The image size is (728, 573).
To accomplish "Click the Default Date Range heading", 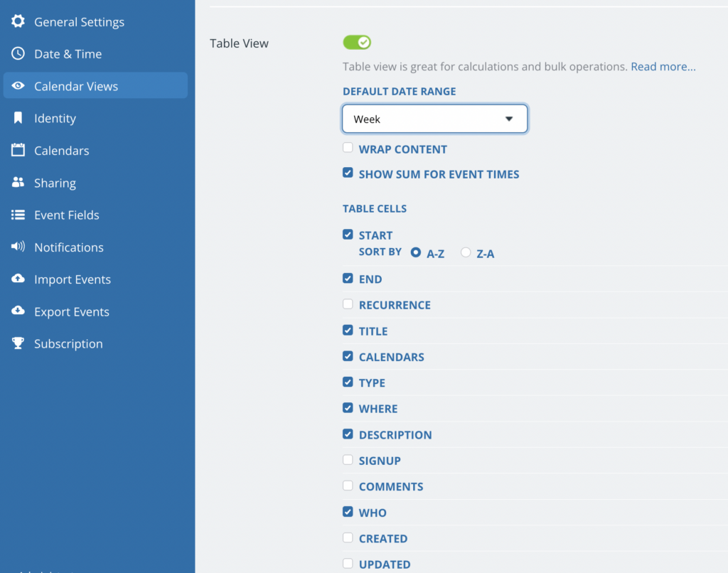I will pyautogui.click(x=400, y=92).
